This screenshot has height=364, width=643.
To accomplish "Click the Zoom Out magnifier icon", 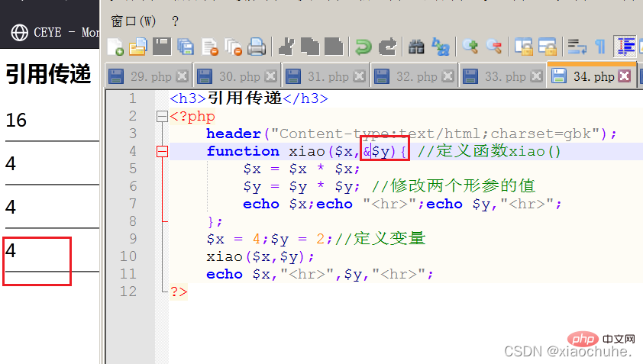I will click(494, 47).
